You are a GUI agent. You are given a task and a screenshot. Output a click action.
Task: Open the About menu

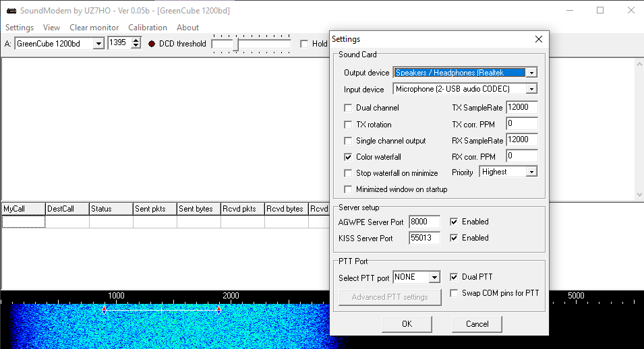187,28
